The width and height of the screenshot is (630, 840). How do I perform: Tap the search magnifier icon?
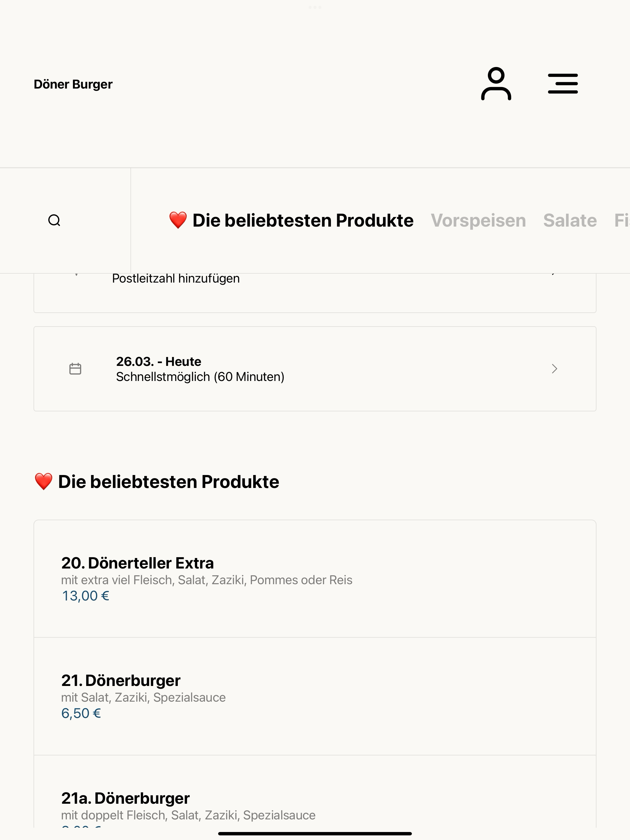coord(54,220)
